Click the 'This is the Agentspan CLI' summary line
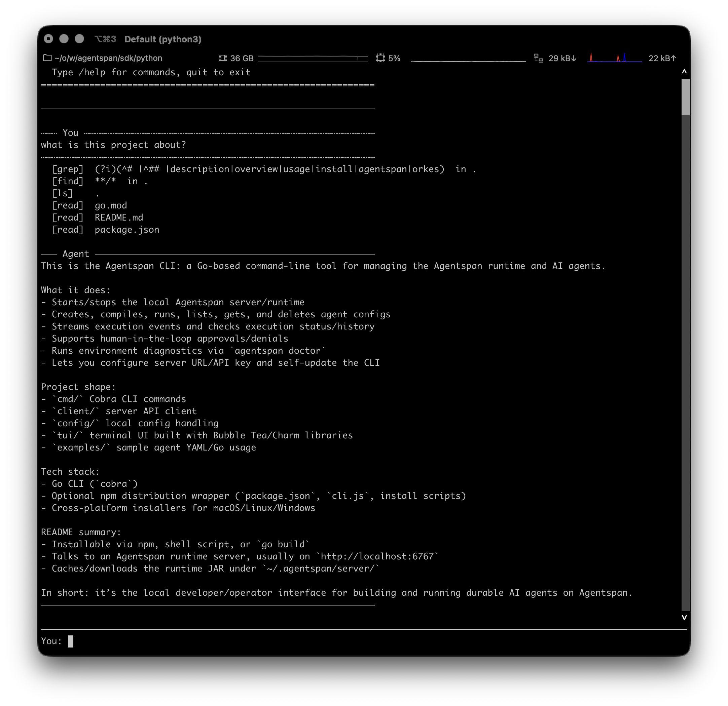This screenshot has width=728, height=706. (x=323, y=266)
